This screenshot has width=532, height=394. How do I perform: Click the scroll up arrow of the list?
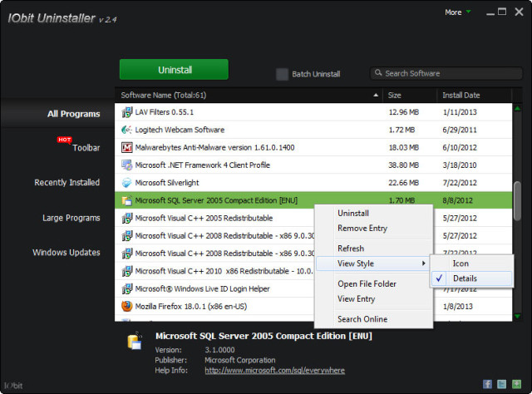pos(517,109)
